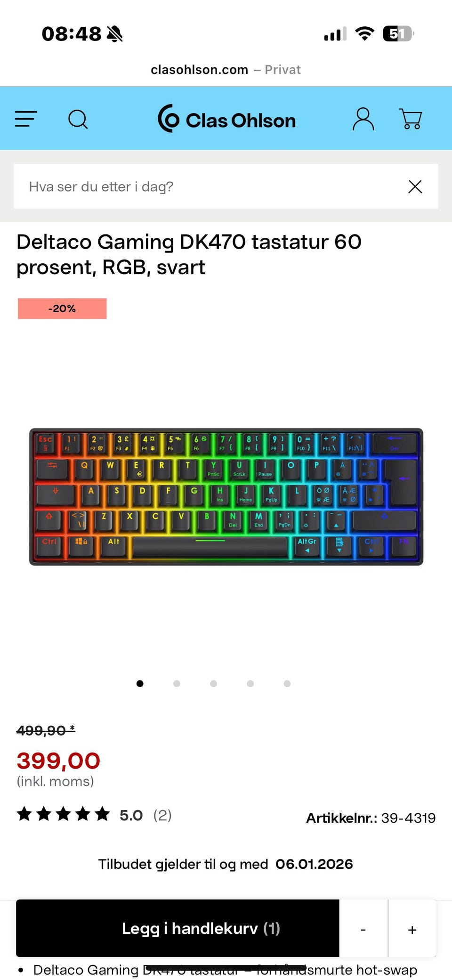Open the keyboard product image
The image size is (452, 980).
(x=226, y=497)
